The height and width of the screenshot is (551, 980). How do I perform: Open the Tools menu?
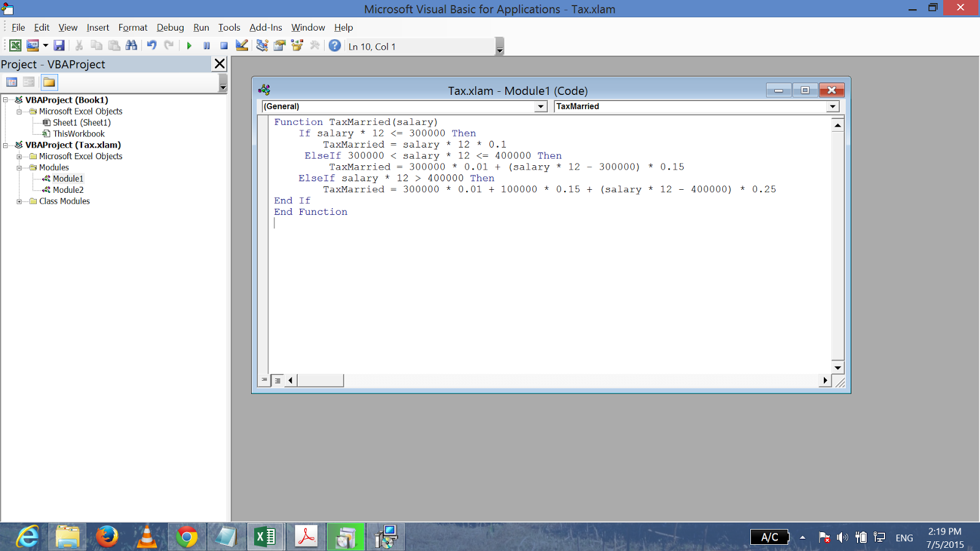coord(229,28)
